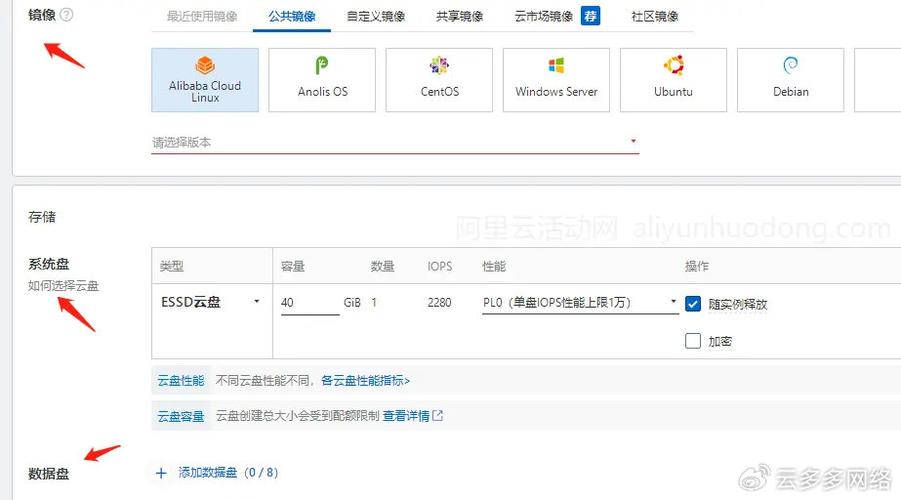Viewport: 901px width, 500px height.
Task: Click the 数据盘 section label
Action: (x=49, y=474)
